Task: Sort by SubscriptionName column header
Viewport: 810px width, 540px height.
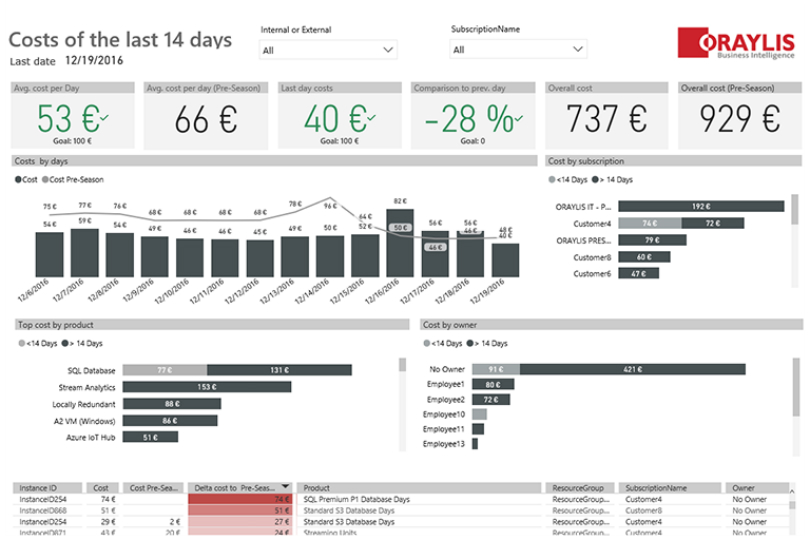Action: click(669, 488)
